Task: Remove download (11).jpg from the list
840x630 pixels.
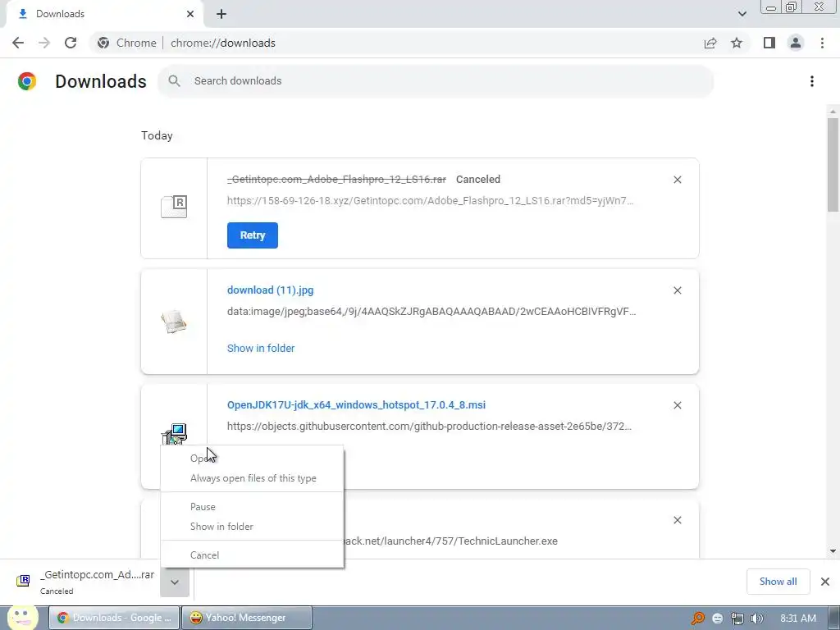Action: coord(678,290)
